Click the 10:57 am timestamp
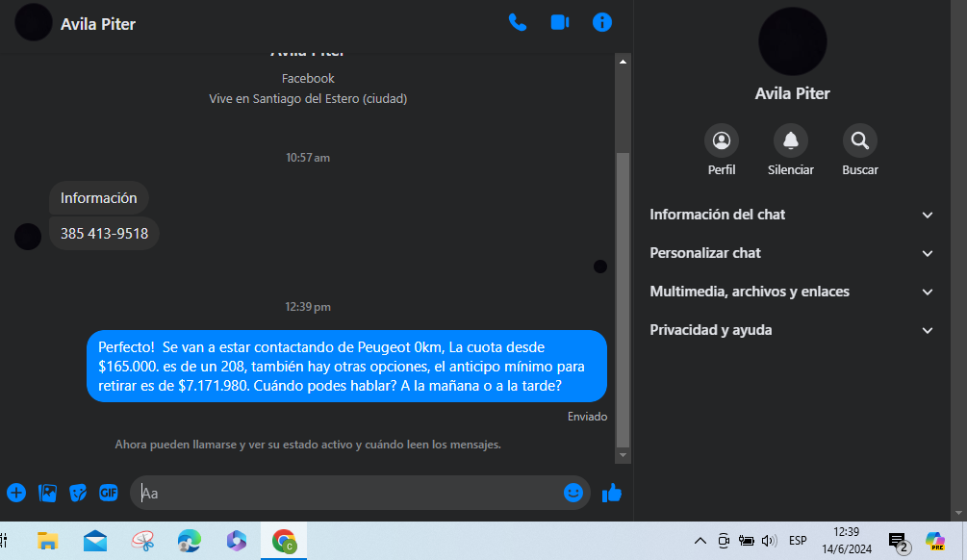 pos(308,158)
